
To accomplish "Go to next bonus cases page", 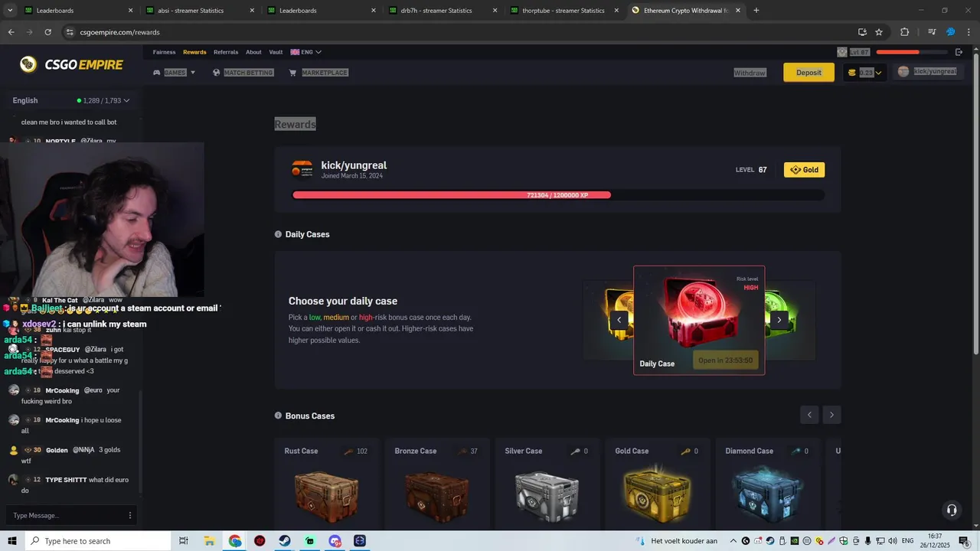I will (831, 415).
